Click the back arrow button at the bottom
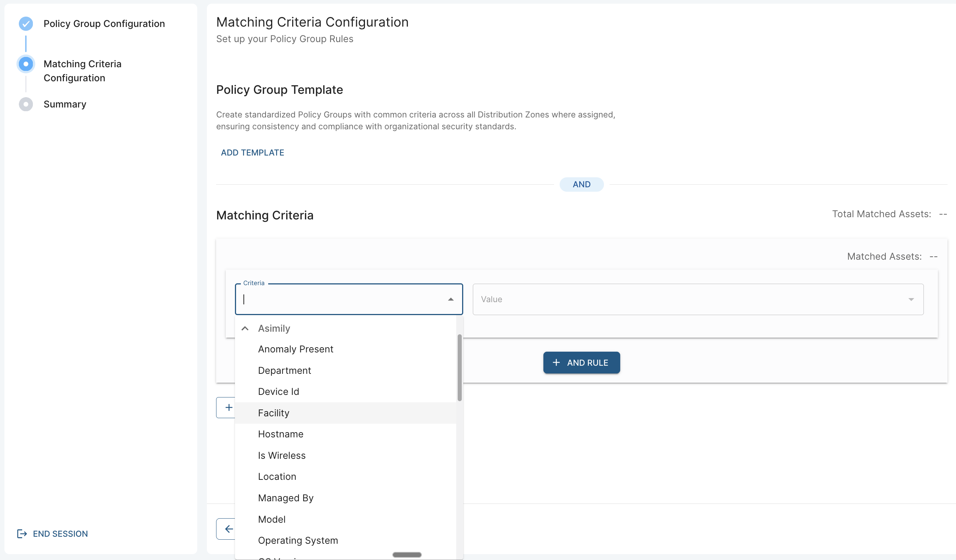This screenshot has width=956, height=560. [226, 529]
